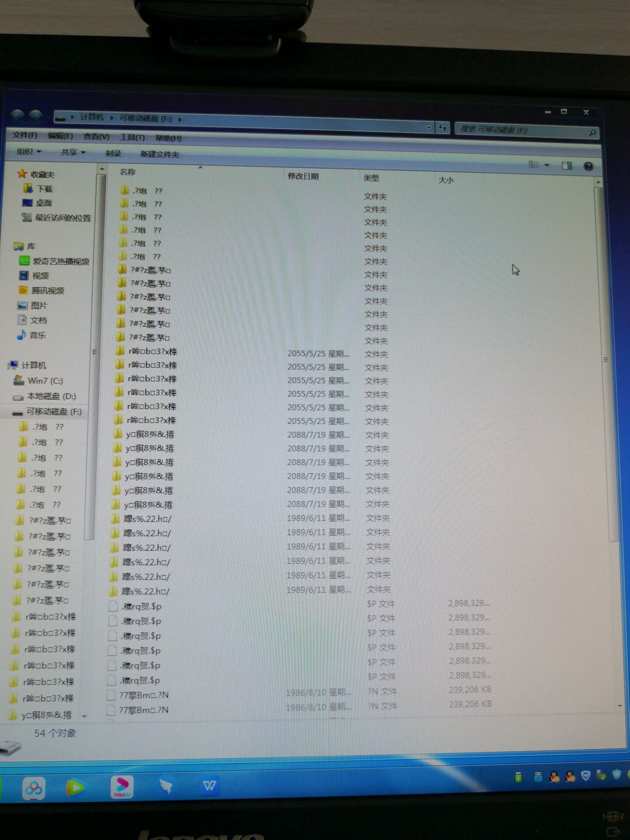Click the Forward navigation arrow button
630x840 pixels.
coord(36,117)
